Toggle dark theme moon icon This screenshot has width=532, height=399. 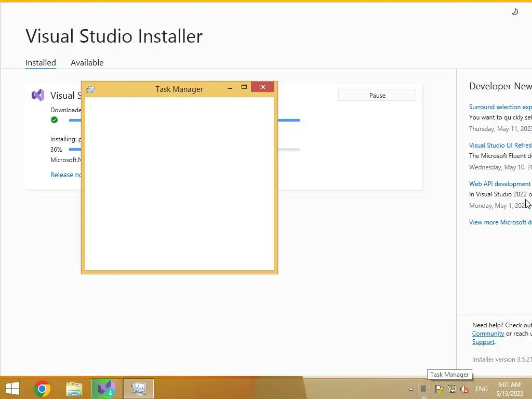tap(515, 12)
